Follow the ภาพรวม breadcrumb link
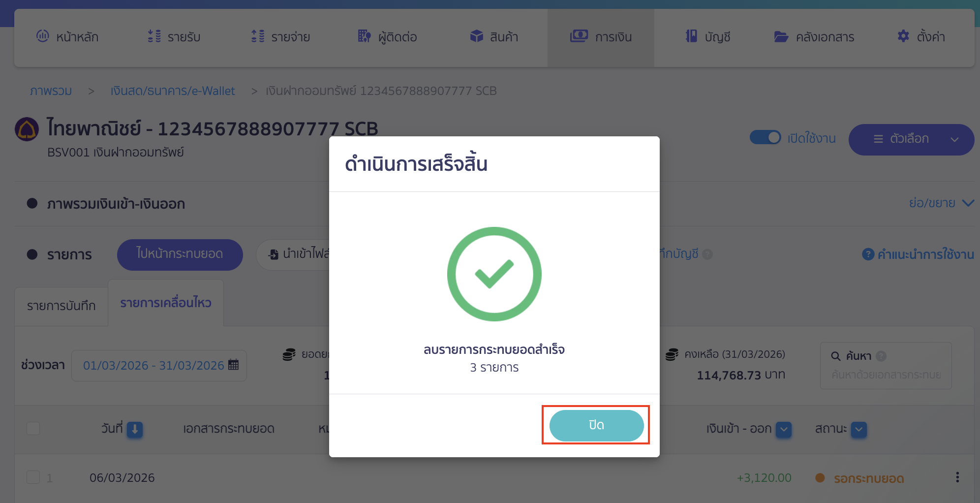The width and height of the screenshot is (980, 503). click(x=51, y=91)
